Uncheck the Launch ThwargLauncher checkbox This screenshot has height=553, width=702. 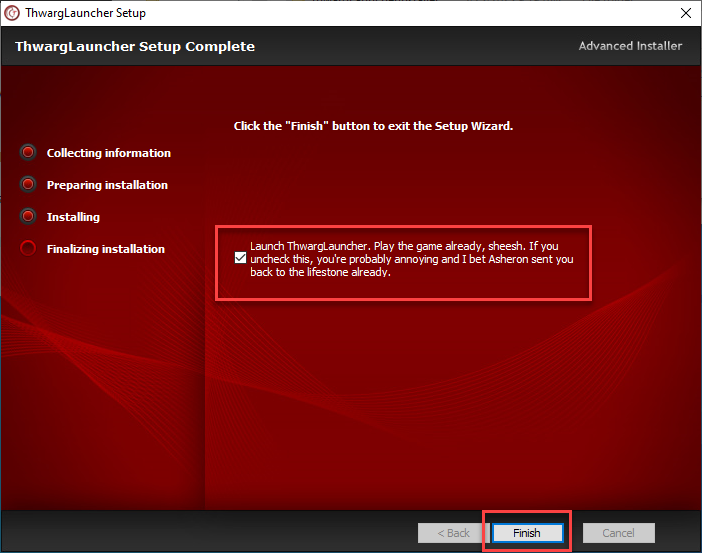[x=240, y=258]
